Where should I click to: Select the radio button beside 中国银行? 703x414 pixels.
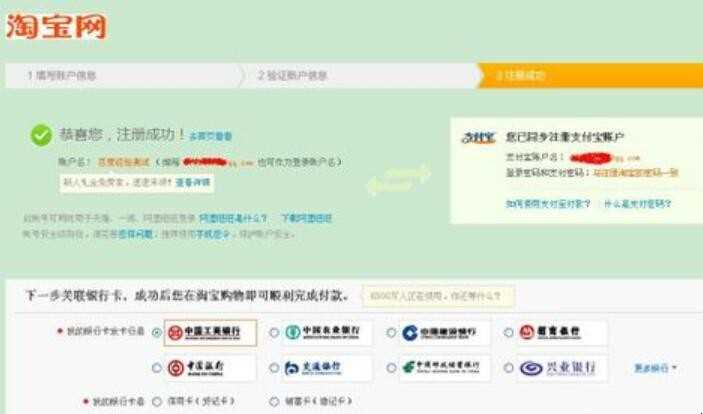tap(156, 368)
